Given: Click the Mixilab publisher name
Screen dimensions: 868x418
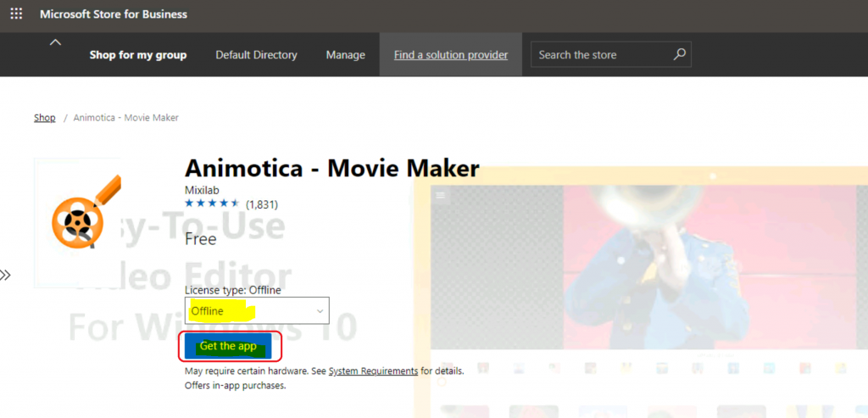Looking at the screenshot, I should 202,190.
